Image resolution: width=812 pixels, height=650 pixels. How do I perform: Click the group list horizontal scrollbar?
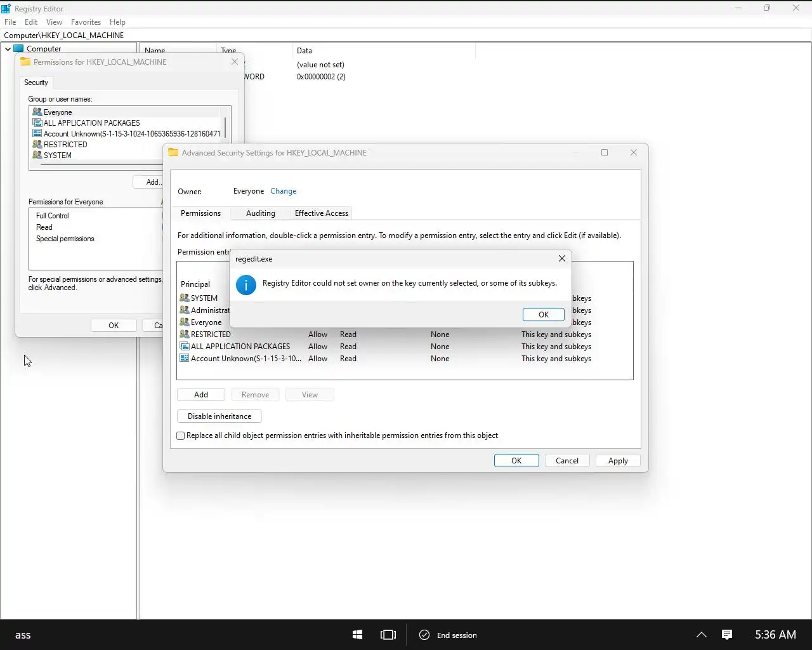[x=101, y=164]
